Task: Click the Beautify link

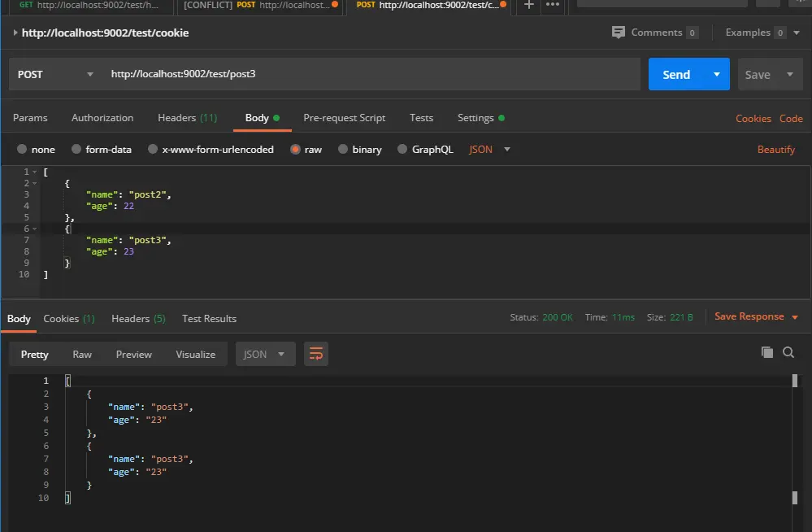Action: coord(775,150)
